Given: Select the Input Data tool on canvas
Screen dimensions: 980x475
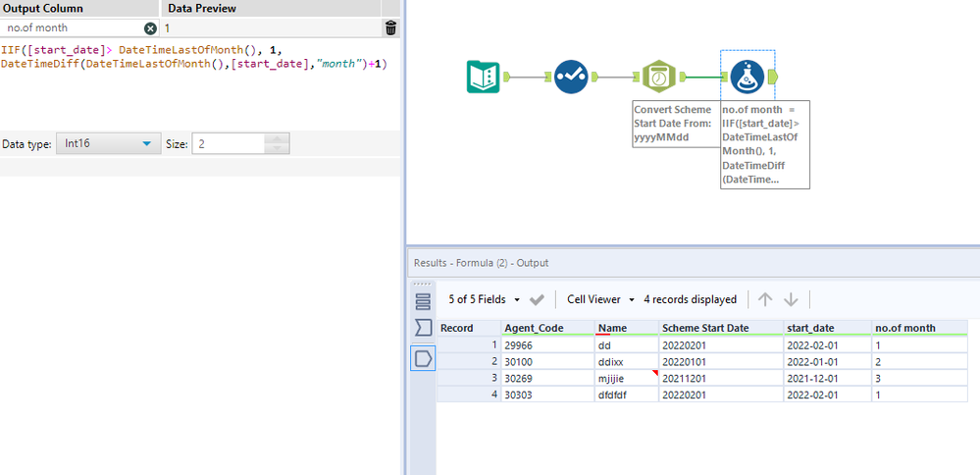Looking at the screenshot, I should (483, 77).
